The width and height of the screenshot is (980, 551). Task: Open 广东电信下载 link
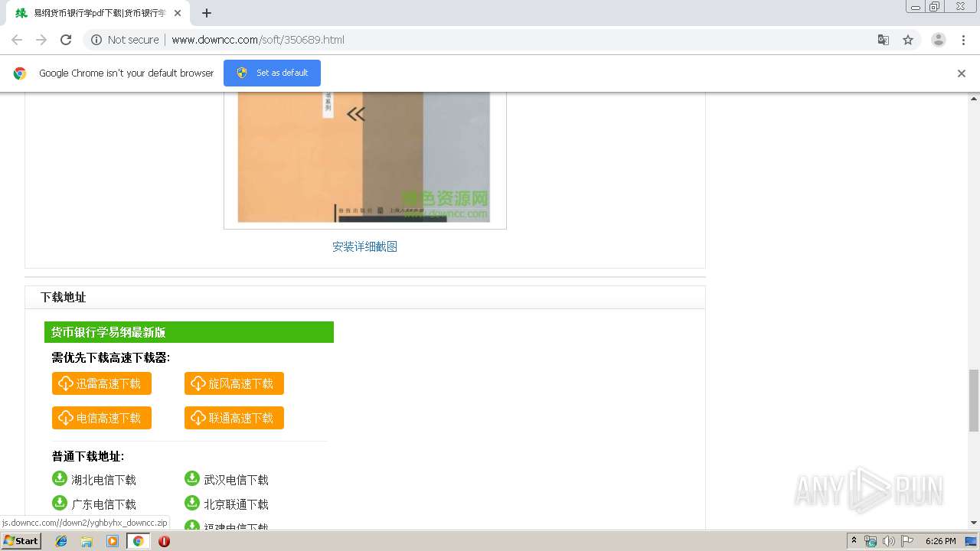click(x=103, y=504)
